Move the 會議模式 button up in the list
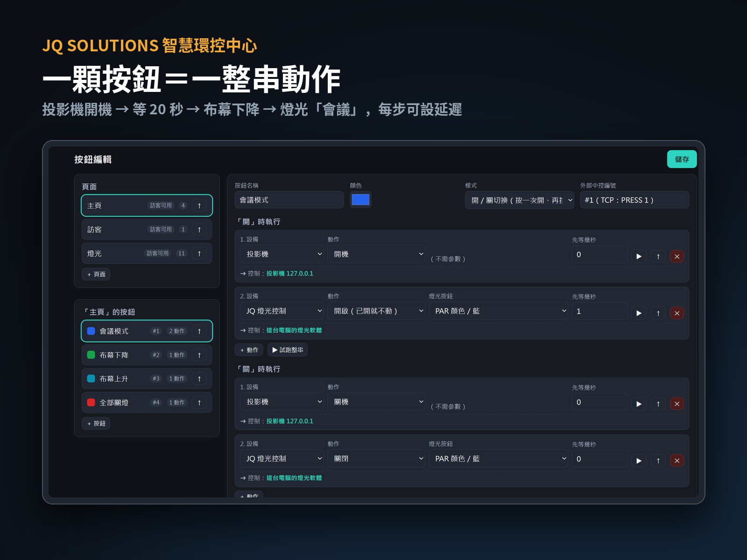 tap(199, 331)
